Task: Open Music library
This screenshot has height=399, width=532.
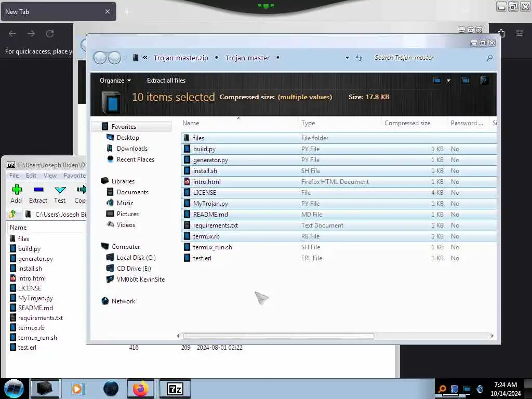Action: click(x=125, y=203)
